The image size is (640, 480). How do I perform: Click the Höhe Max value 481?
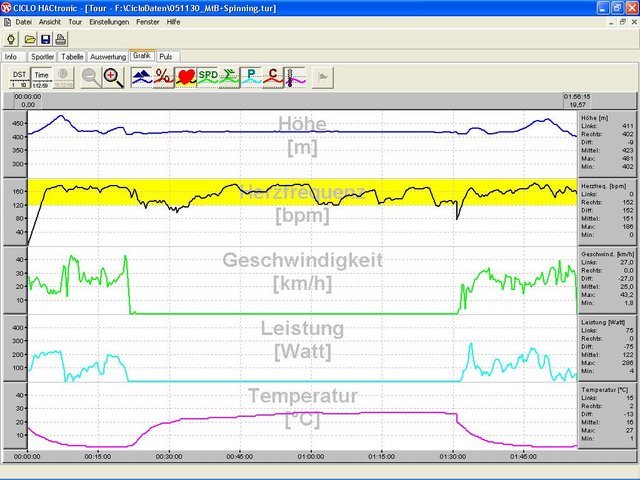pos(628,159)
